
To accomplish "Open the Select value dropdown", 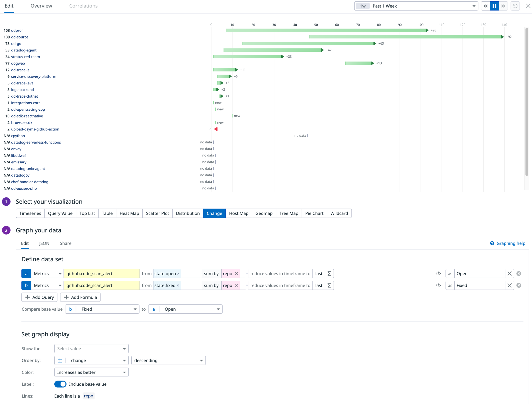I will (91, 348).
